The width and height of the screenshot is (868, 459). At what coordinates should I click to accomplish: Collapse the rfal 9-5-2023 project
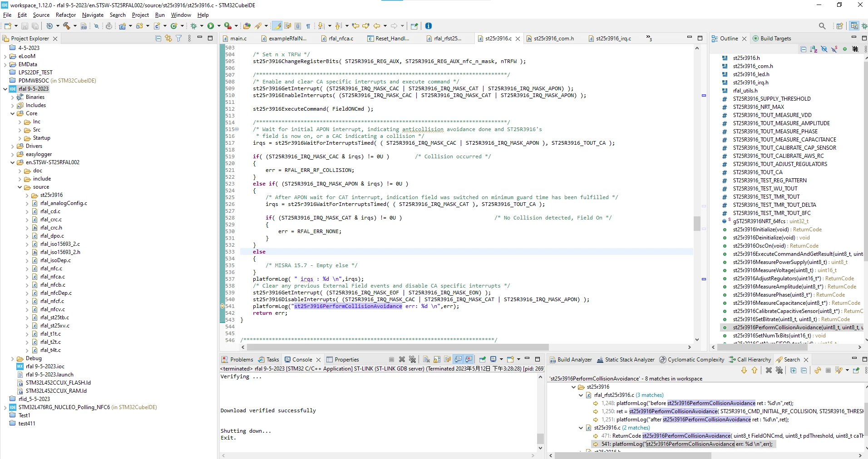pos(5,89)
